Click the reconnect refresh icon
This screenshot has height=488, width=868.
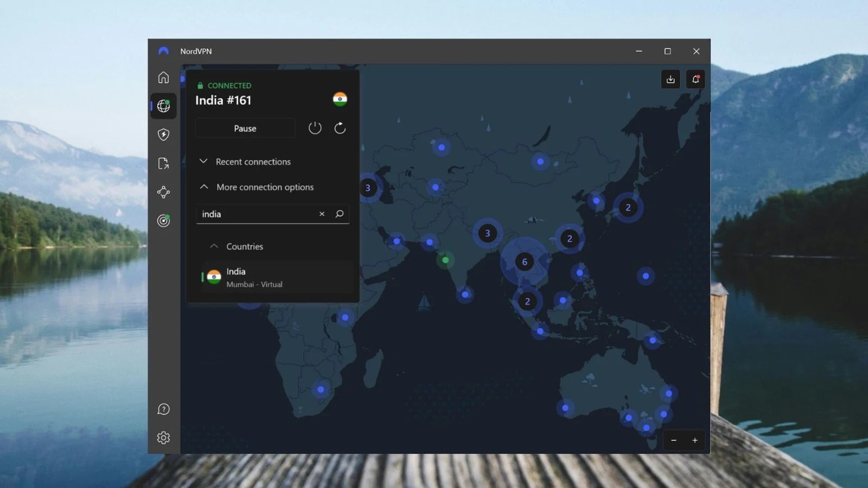(340, 128)
